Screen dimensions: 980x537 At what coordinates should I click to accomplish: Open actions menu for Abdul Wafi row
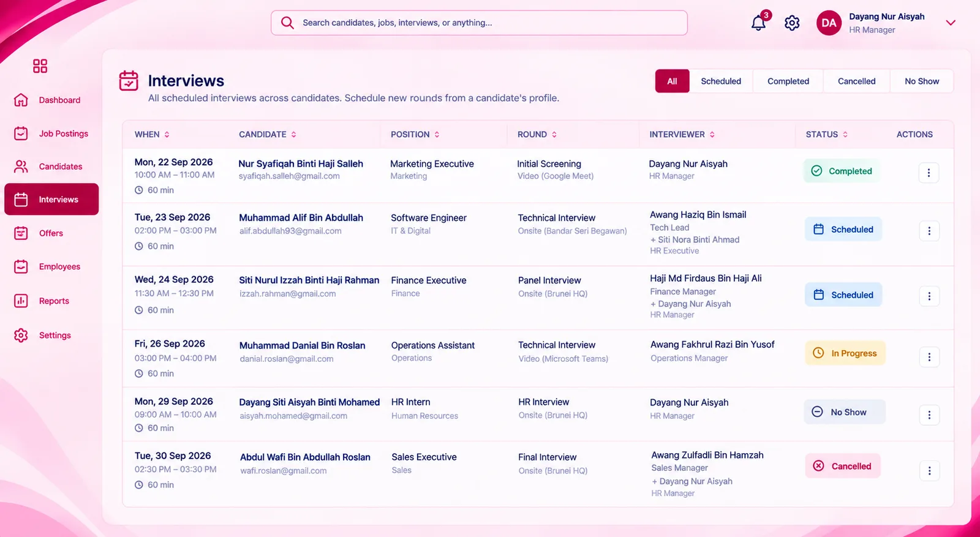929,471
